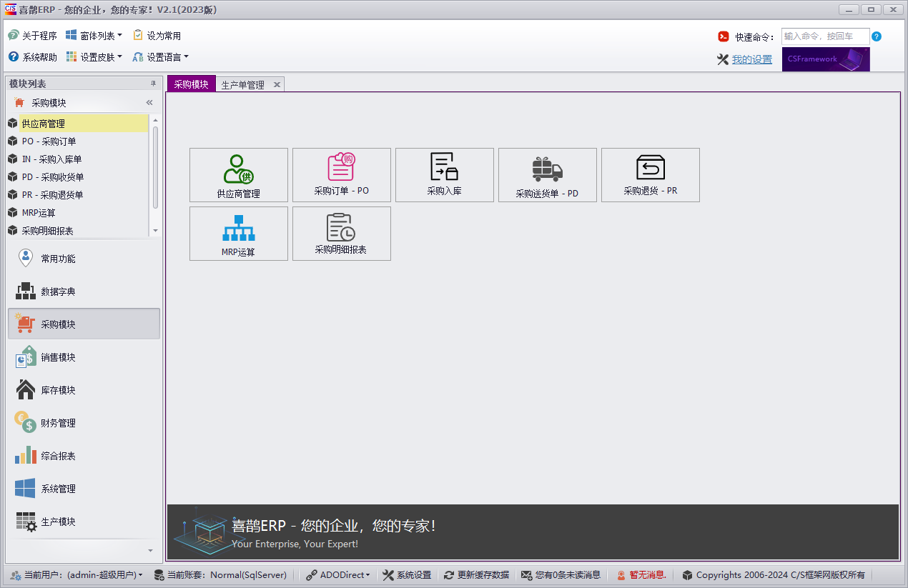Image resolution: width=908 pixels, height=588 pixels.
Task: Select 生产模块 in the sidebar
Action: [84, 522]
